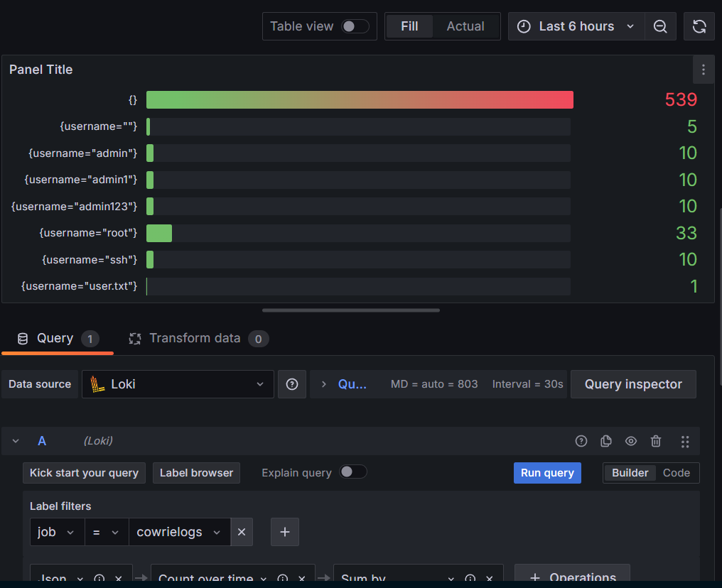The height and width of the screenshot is (588, 722).
Task: Collapse query A with its chevron
Action: click(x=16, y=441)
